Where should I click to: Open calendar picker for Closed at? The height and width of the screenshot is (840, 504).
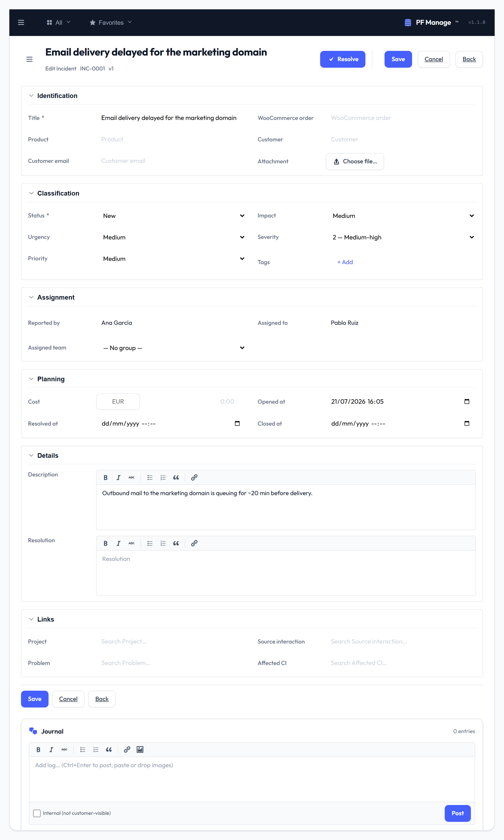coord(467,423)
